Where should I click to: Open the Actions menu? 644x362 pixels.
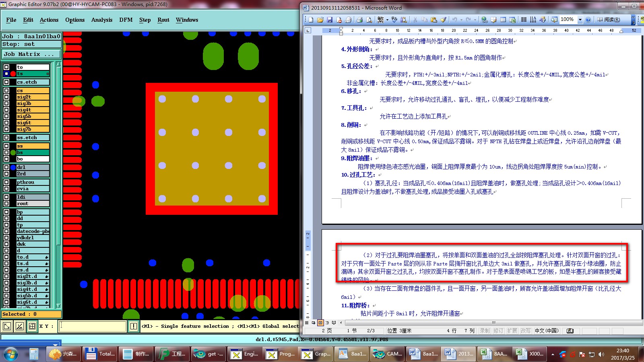click(49, 20)
